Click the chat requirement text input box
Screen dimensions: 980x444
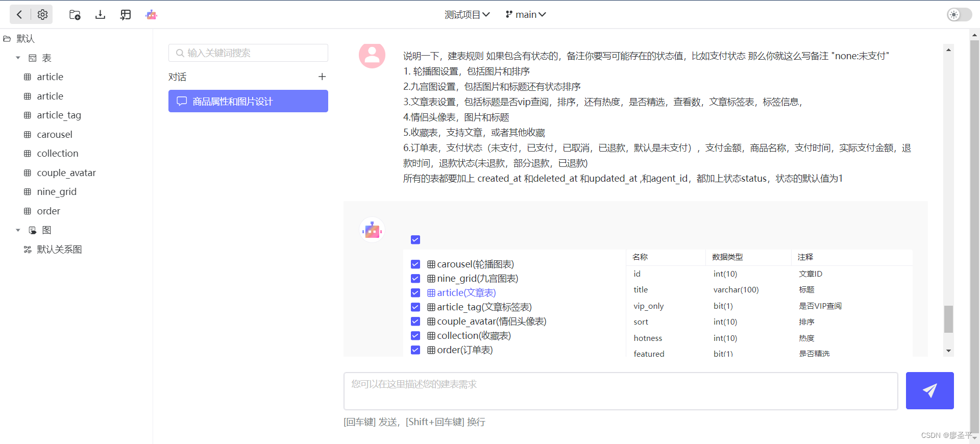[x=621, y=391]
